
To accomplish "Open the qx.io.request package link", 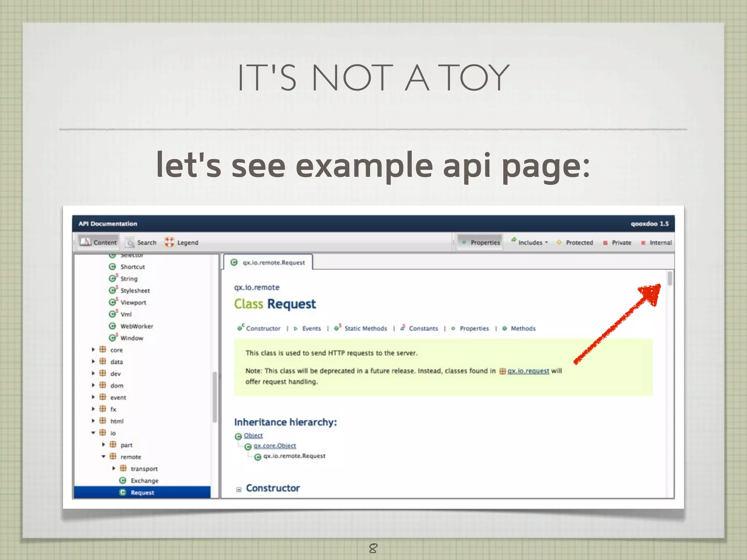I will click(x=528, y=371).
